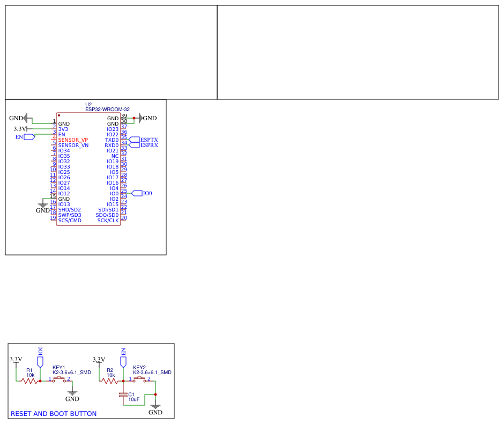Select the IO15 pin name
This screenshot has width=504, height=424.
pos(113,204)
